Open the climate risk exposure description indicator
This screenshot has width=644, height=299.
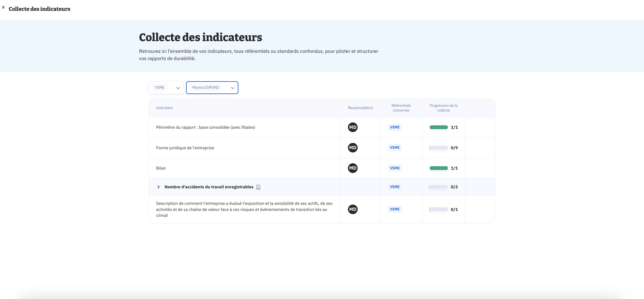point(244,209)
